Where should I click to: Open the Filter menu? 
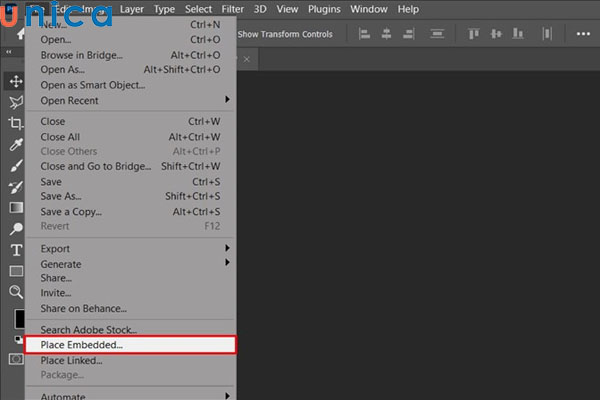click(x=232, y=9)
